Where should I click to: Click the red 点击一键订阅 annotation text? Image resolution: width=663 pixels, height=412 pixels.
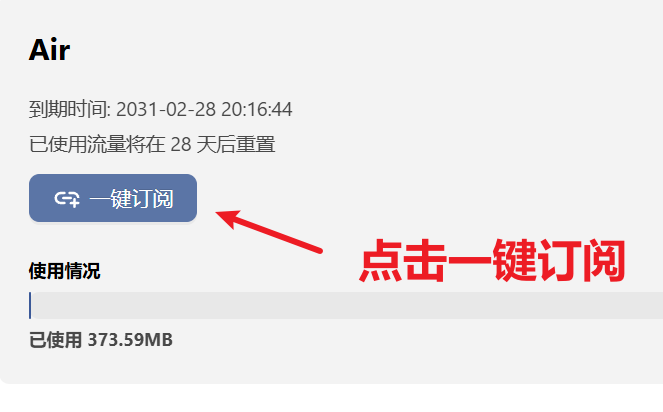[492, 261]
